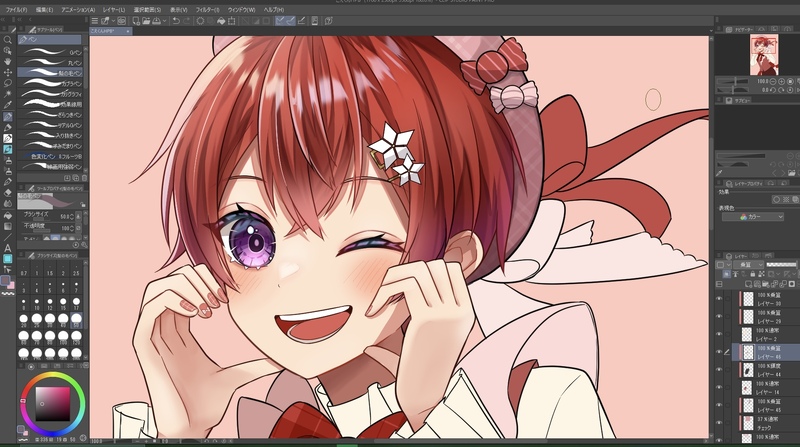Click the New document icon
Viewport: 800px width, 447px height.
pyautogui.click(x=136, y=21)
